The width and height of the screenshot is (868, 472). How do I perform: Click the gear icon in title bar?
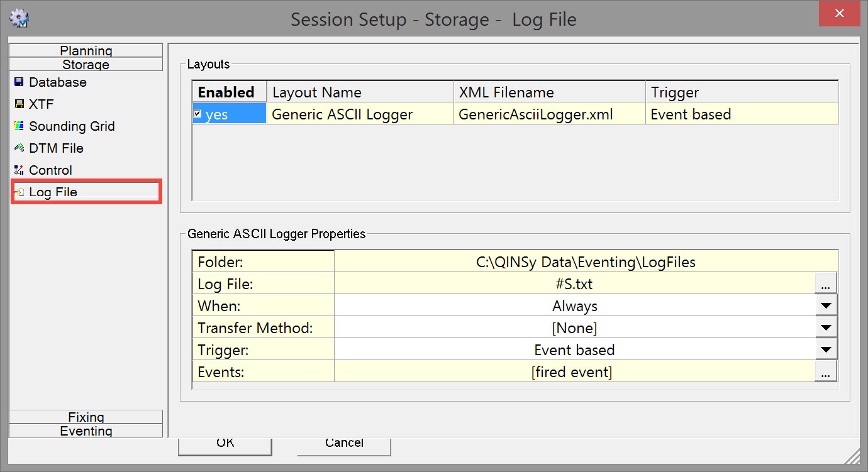(19, 19)
